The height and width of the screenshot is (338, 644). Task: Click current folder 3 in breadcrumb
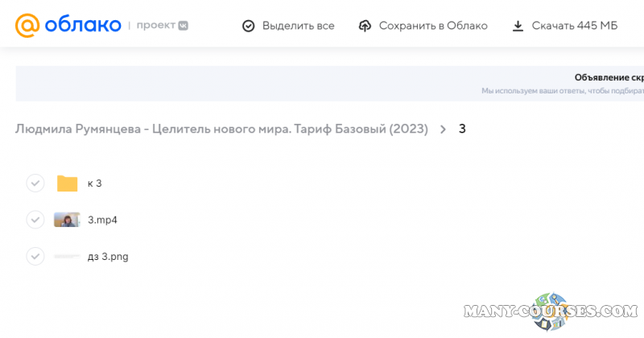tap(462, 129)
